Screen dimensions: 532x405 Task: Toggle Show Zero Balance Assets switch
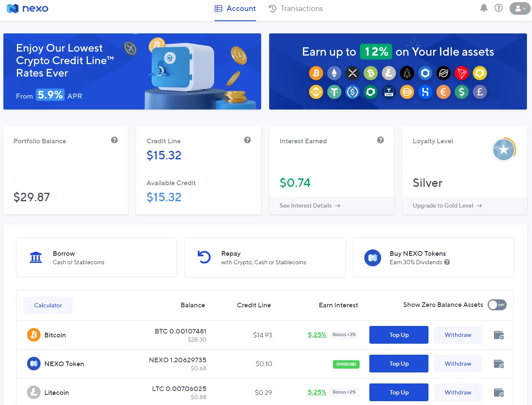coord(497,305)
